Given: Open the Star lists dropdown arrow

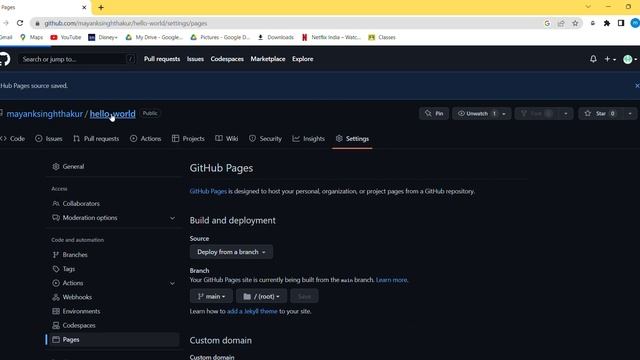Looking at the screenshot, I should click(x=630, y=113).
